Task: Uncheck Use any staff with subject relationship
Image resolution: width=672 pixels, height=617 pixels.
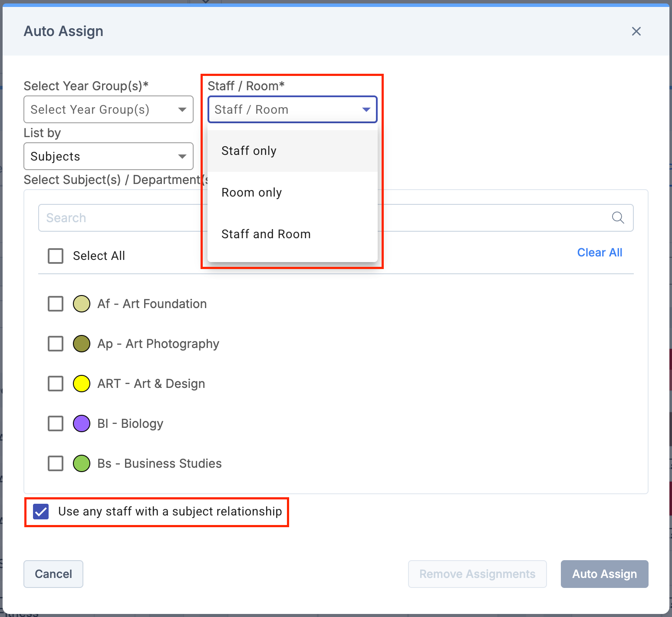Action: [x=41, y=512]
